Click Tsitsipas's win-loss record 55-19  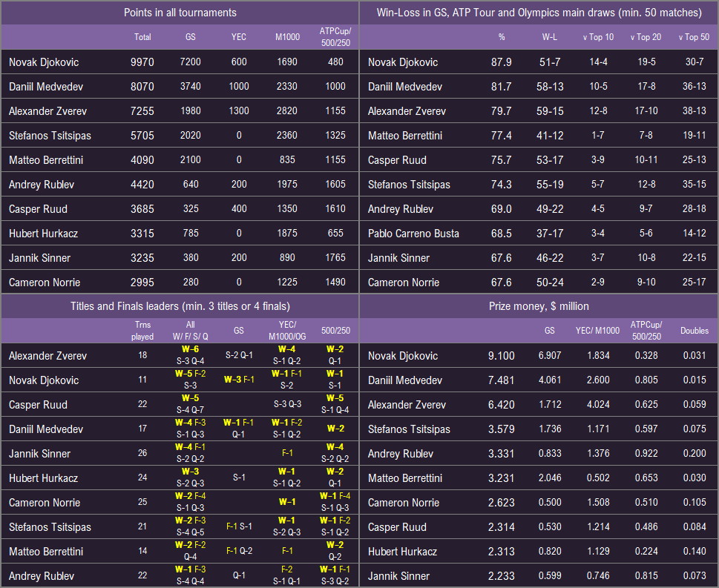pos(550,185)
